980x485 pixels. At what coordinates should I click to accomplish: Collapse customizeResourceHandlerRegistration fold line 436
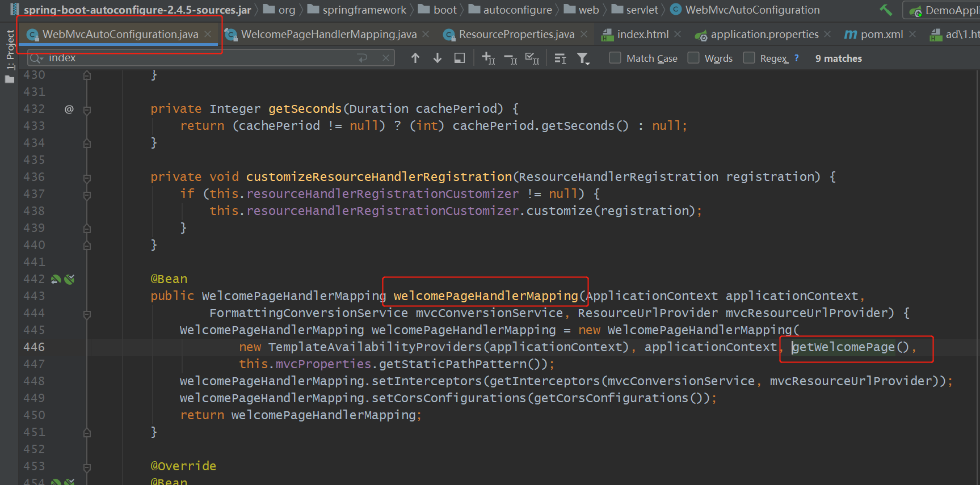coord(87,178)
